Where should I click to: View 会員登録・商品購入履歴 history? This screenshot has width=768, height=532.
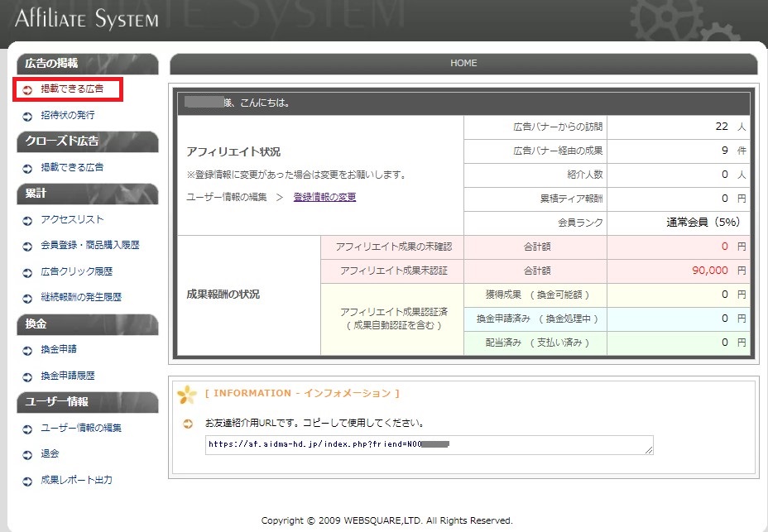(89, 246)
